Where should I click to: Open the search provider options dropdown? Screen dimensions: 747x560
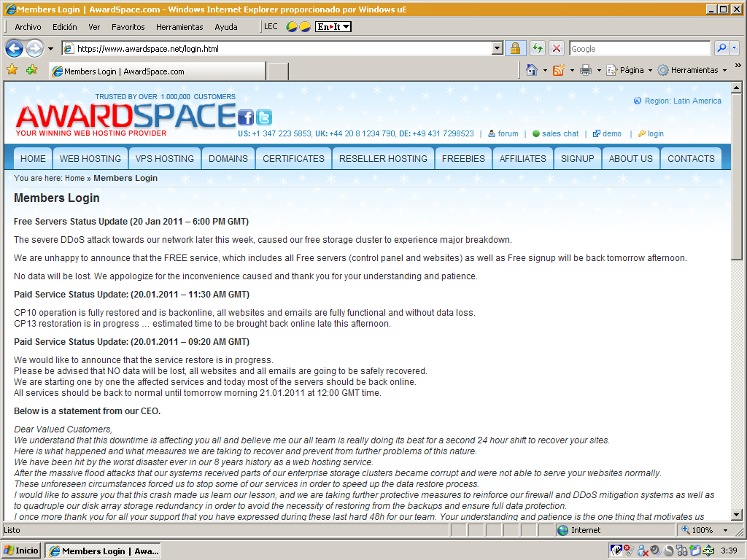tap(734, 48)
